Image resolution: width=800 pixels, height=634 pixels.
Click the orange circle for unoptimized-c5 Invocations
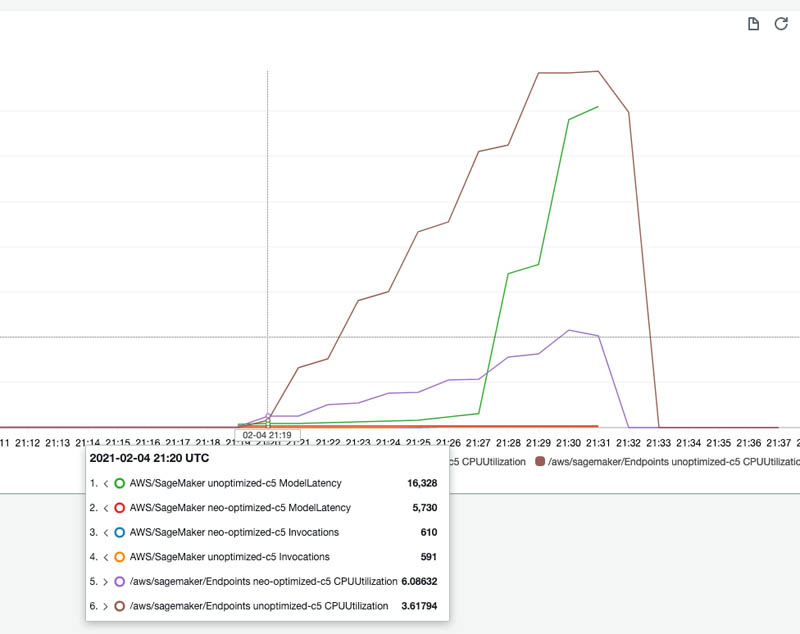click(x=119, y=556)
